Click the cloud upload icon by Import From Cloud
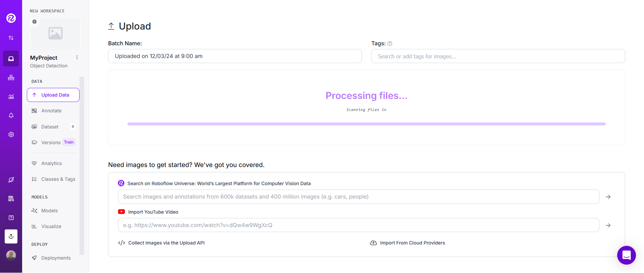Viewport: 644px width, 273px height. click(373, 243)
